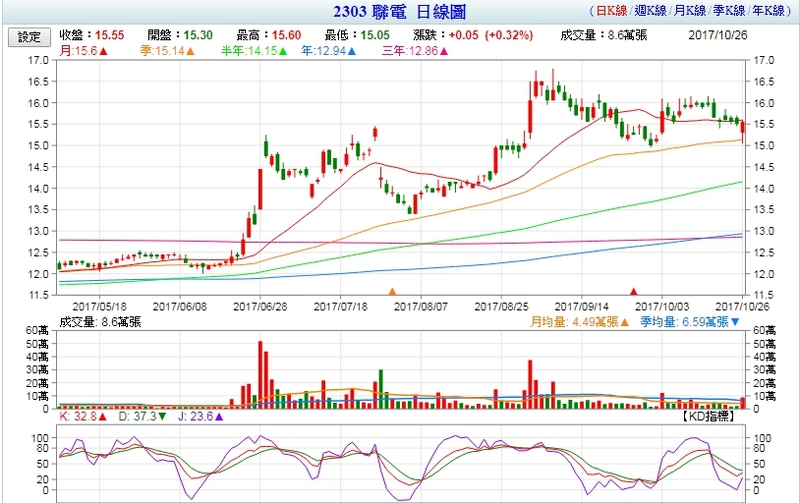Click the 2017/10/03 date axis label

click(x=662, y=307)
